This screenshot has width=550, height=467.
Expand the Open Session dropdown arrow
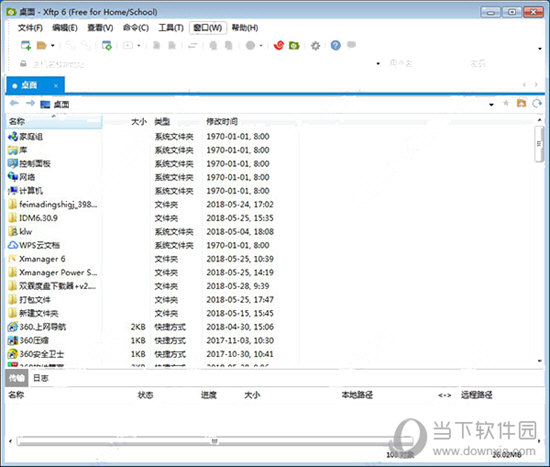pyautogui.click(x=53, y=46)
